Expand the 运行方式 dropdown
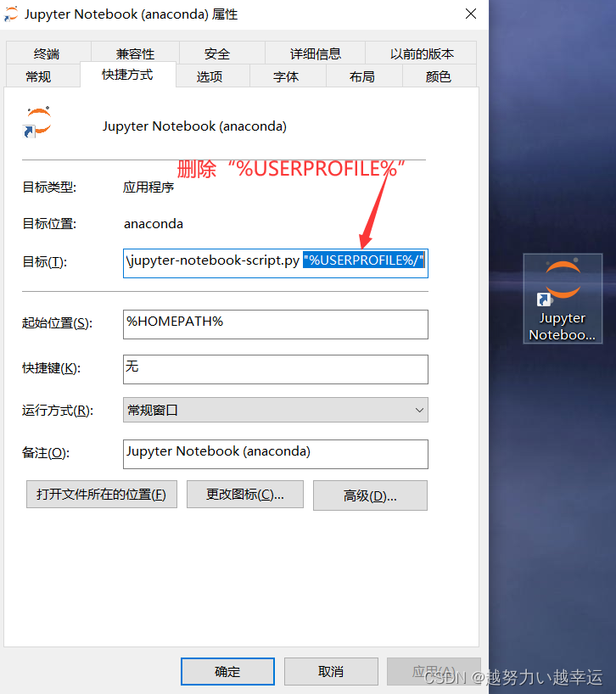 pos(275,410)
